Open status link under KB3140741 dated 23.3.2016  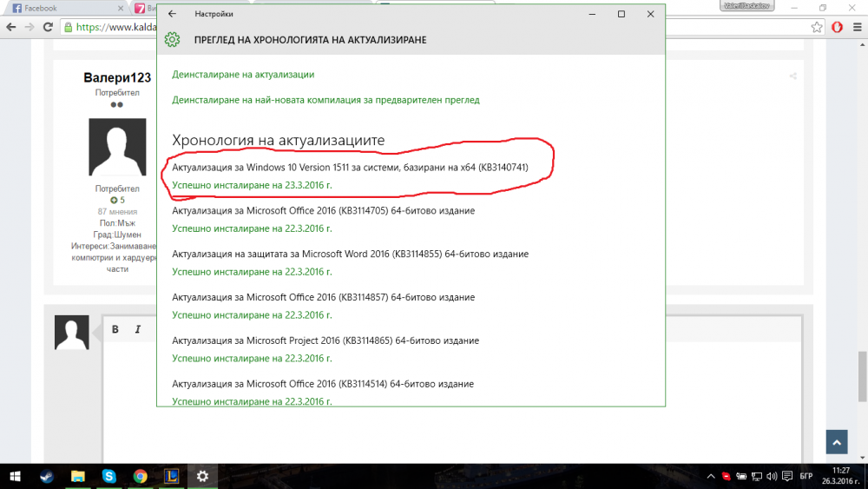(x=252, y=185)
